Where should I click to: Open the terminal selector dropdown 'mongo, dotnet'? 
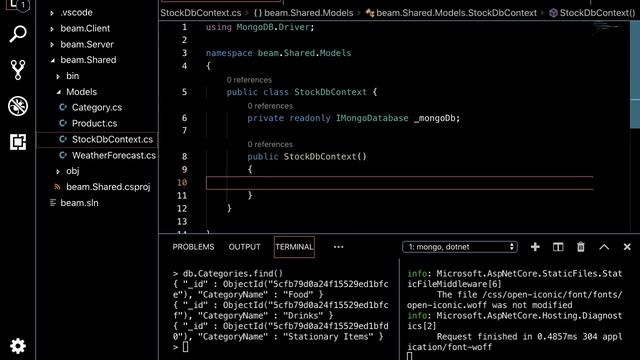pyautogui.click(x=460, y=247)
